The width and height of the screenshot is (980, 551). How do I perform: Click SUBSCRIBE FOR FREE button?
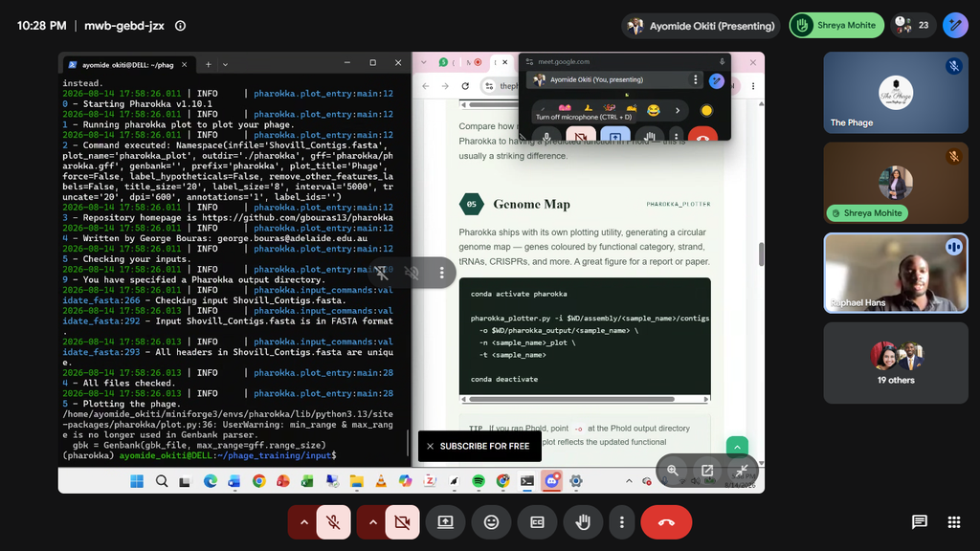coord(484,446)
